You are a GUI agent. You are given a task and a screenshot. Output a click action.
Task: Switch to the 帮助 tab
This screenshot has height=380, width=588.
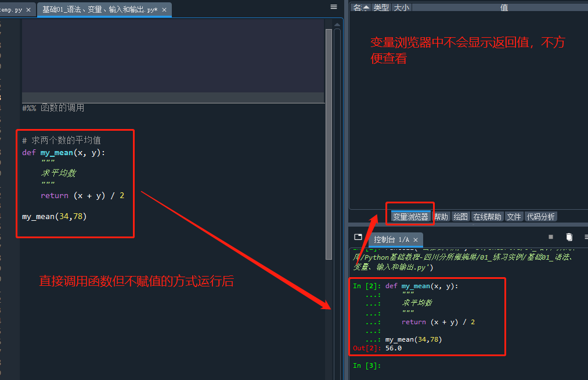[441, 217]
